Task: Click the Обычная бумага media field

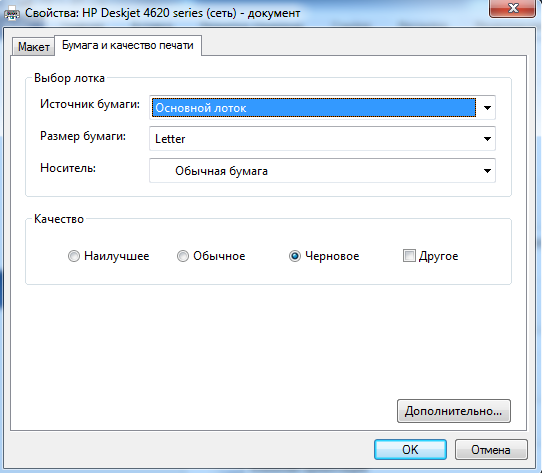Action: pyautogui.click(x=322, y=170)
